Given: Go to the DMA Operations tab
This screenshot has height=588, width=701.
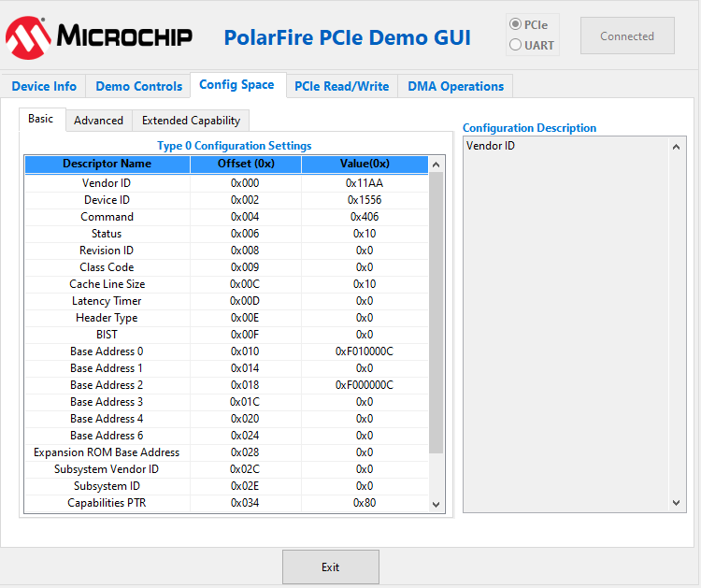Looking at the screenshot, I should pyautogui.click(x=455, y=86).
